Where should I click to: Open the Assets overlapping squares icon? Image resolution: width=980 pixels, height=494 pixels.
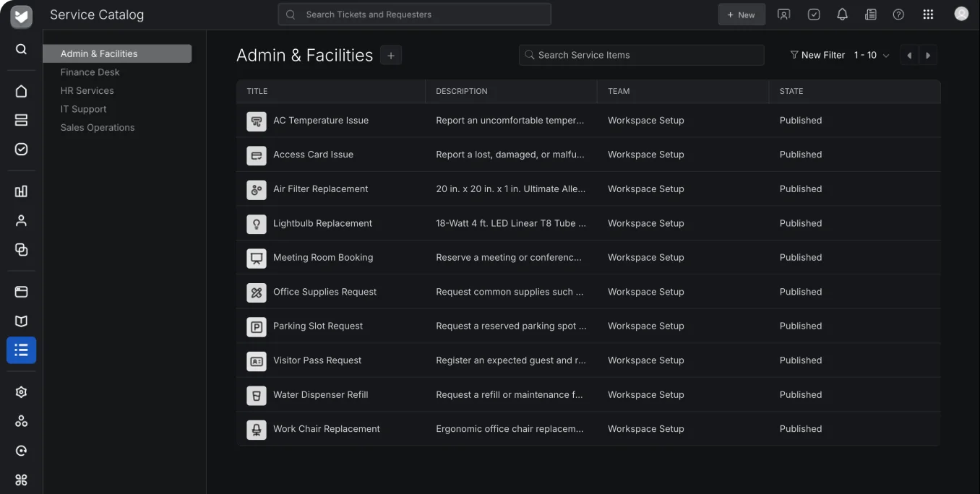coord(21,249)
